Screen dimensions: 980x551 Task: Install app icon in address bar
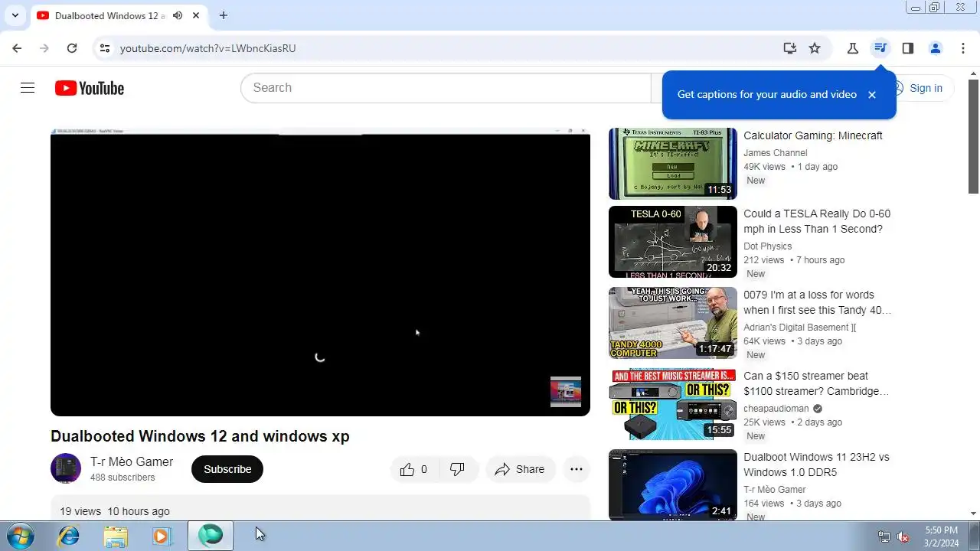[x=790, y=48]
